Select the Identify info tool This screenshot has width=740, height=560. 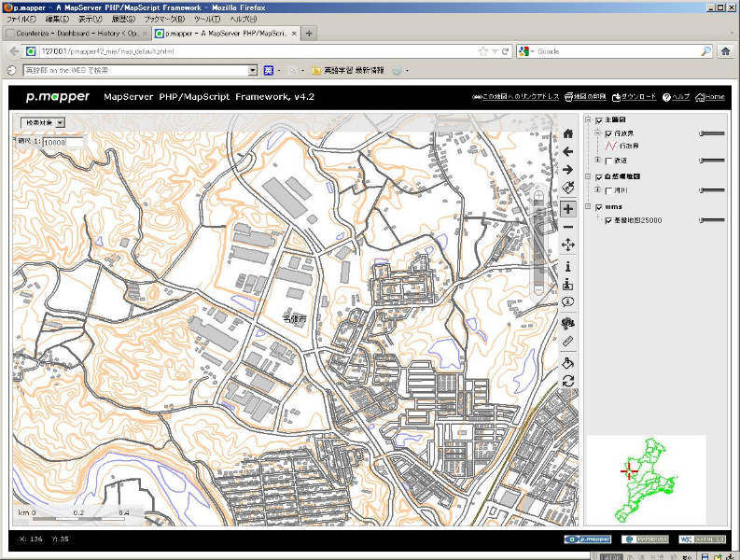pos(567,266)
